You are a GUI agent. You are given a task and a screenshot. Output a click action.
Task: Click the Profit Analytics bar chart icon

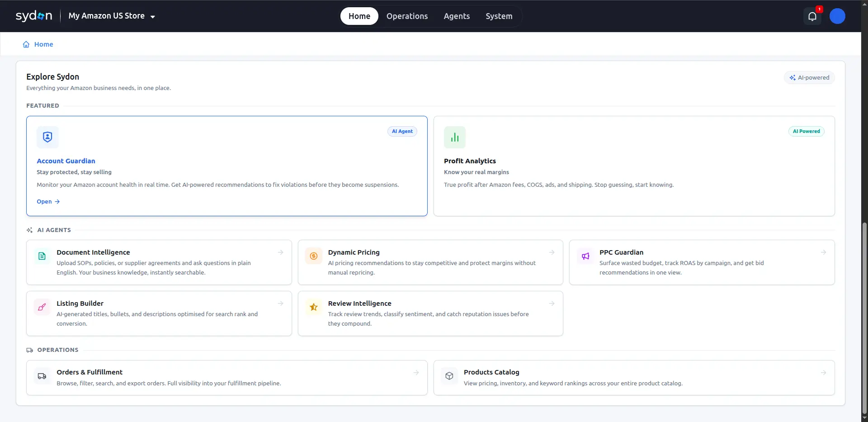point(455,137)
